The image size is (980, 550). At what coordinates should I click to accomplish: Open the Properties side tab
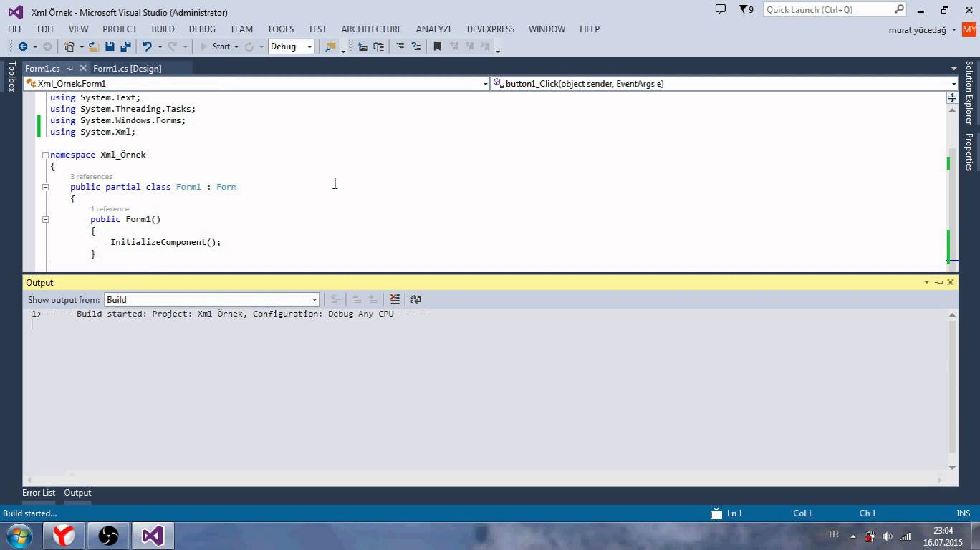click(x=969, y=152)
